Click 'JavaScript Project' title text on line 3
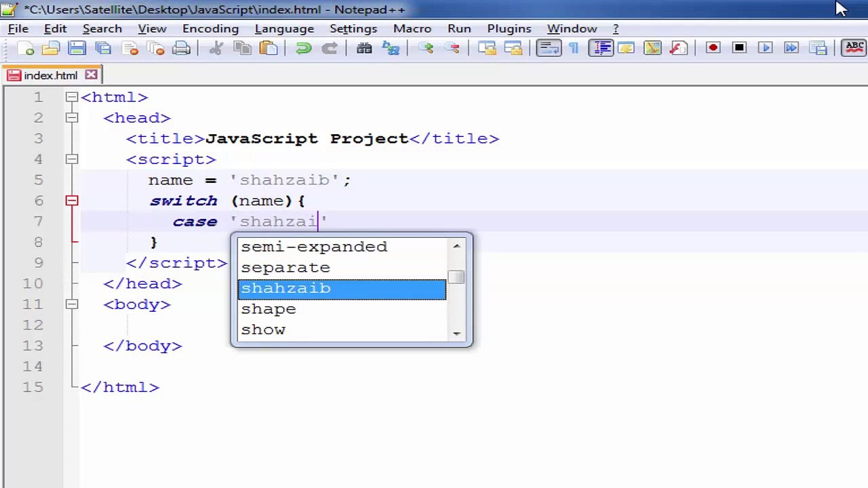The height and width of the screenshot is (488, 868). tap(307, 138)
